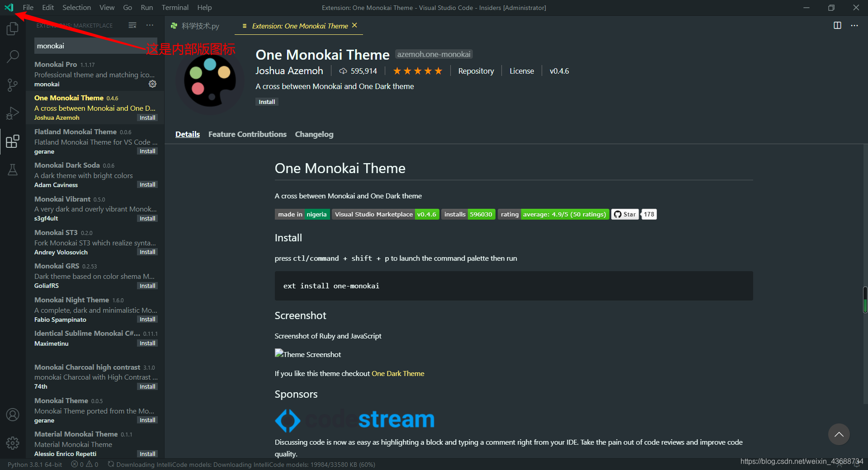Install One Monokai Theme from header
The image size is (868, 470).
pyautogui.click(x=267, y=102)
